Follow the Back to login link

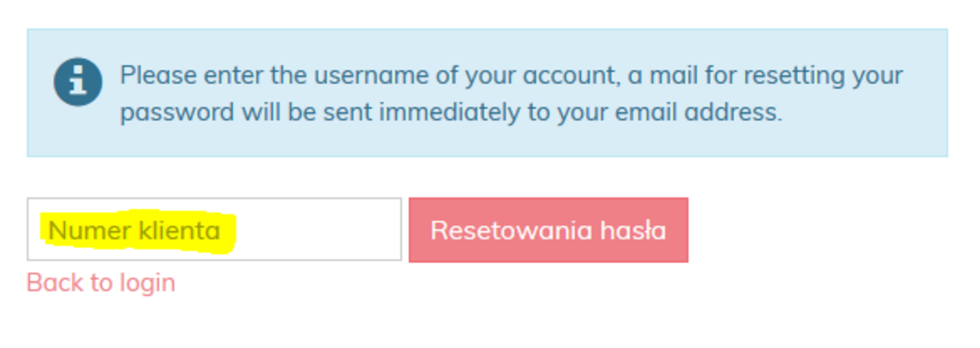pos(101,283)
